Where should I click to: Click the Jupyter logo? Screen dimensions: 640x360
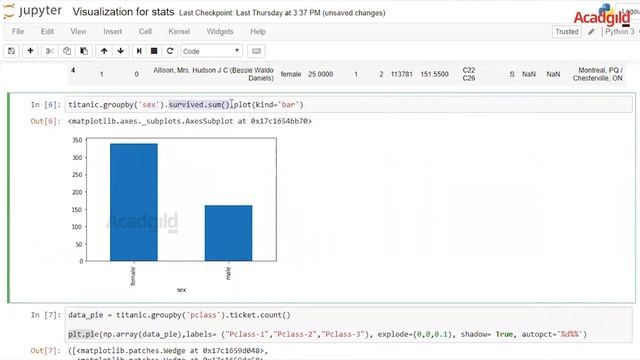32,11
